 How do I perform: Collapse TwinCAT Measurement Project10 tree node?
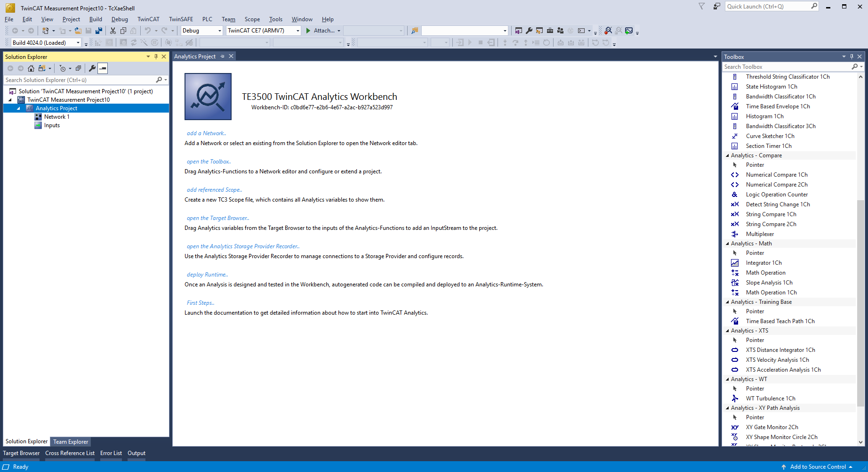pyautogui.click(x=10, y=100)
